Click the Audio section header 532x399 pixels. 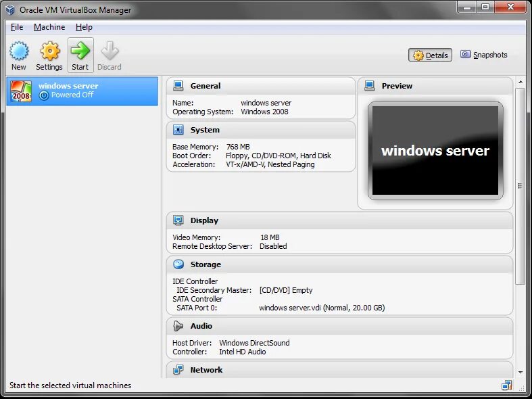(x=339, y=326)
